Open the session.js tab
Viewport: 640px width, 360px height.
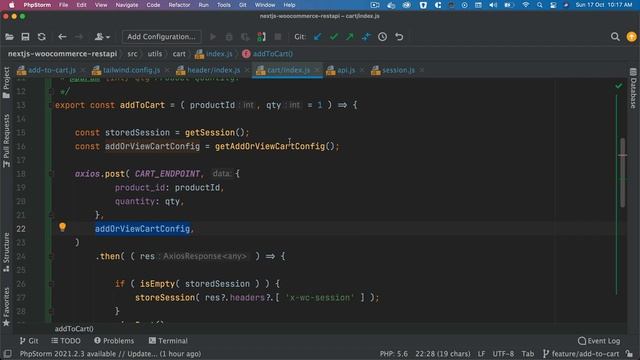[398, 70]
